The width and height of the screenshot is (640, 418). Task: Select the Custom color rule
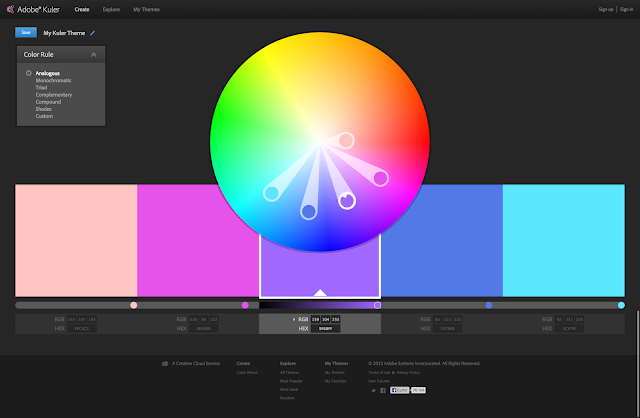(44, 116)
